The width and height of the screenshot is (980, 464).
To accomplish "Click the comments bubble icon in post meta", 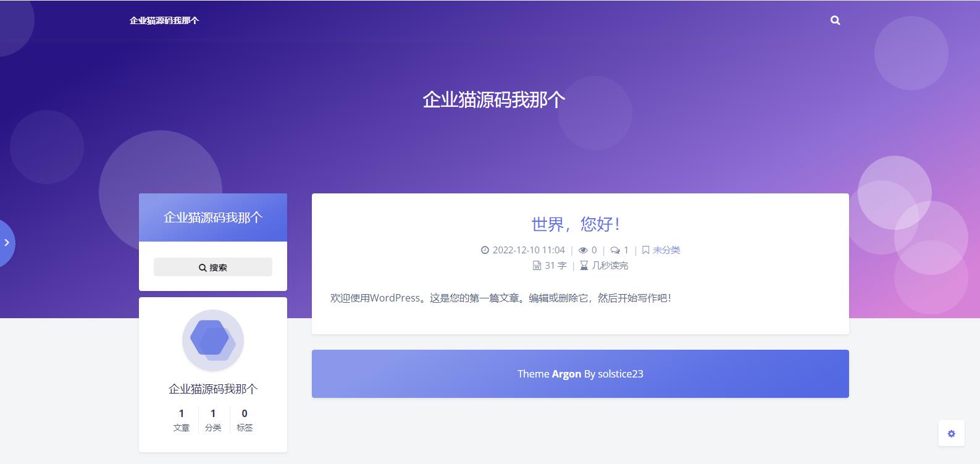I will tap(615, 250).
